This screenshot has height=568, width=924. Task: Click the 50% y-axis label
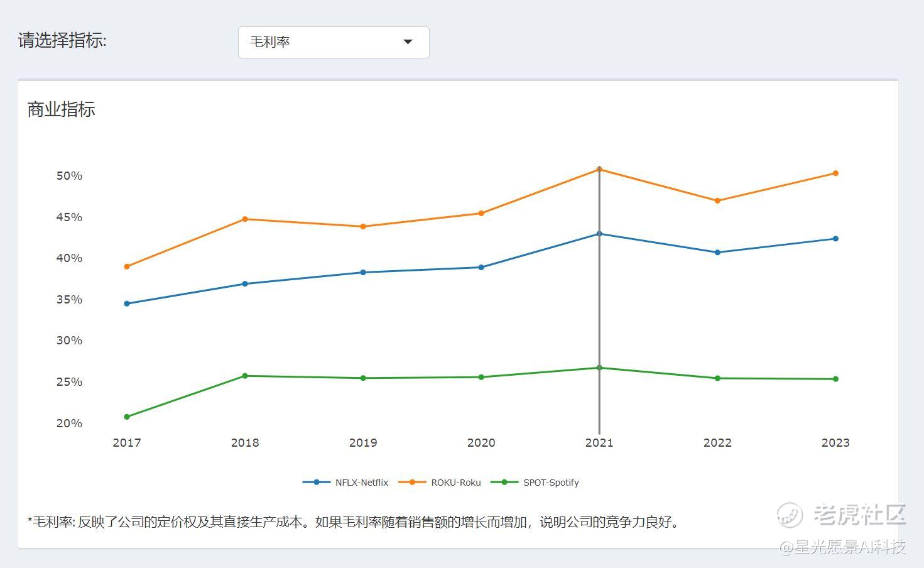(x=69, y=176)
